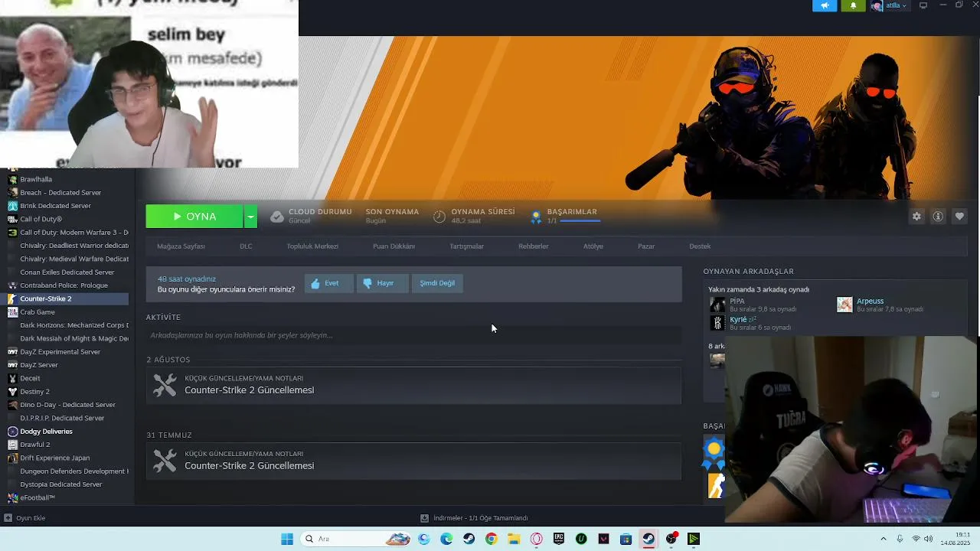Click the Oynama Süresi clock icon
980x551 pixels.
tap(439, 217)
